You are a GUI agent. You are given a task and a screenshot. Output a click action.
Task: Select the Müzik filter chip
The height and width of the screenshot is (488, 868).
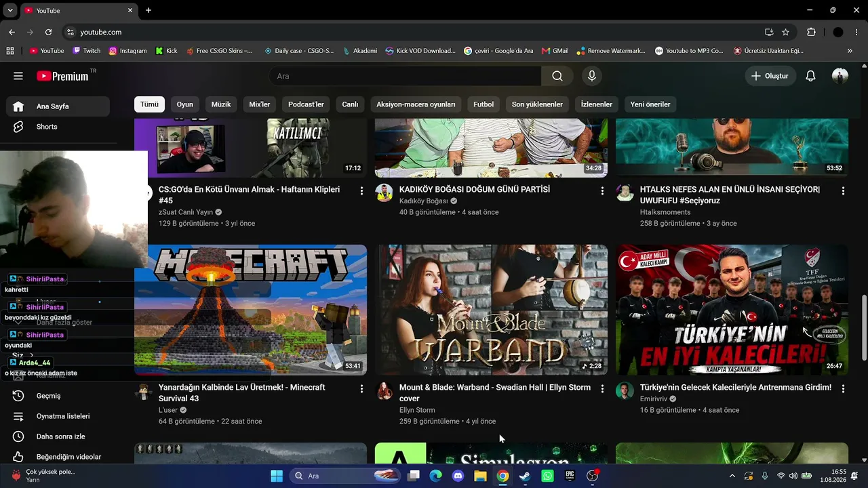coord(221,104)
